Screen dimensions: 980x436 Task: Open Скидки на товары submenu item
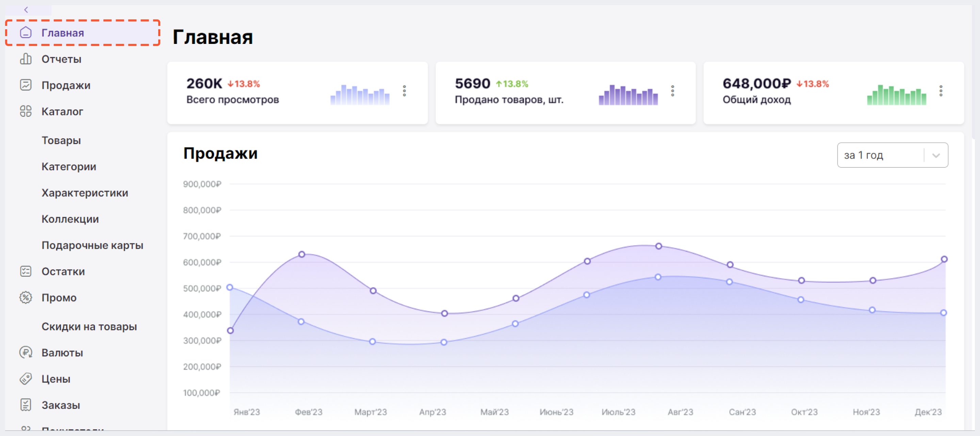89,327
